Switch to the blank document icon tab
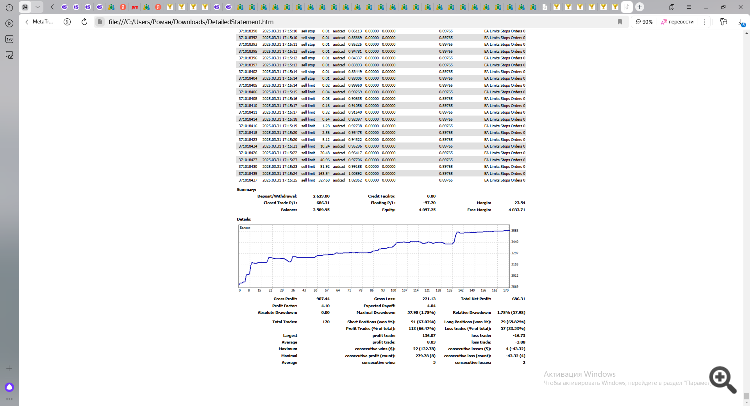Image resolution: width=750 pixels, height=406 pixels. click(545, 7)
